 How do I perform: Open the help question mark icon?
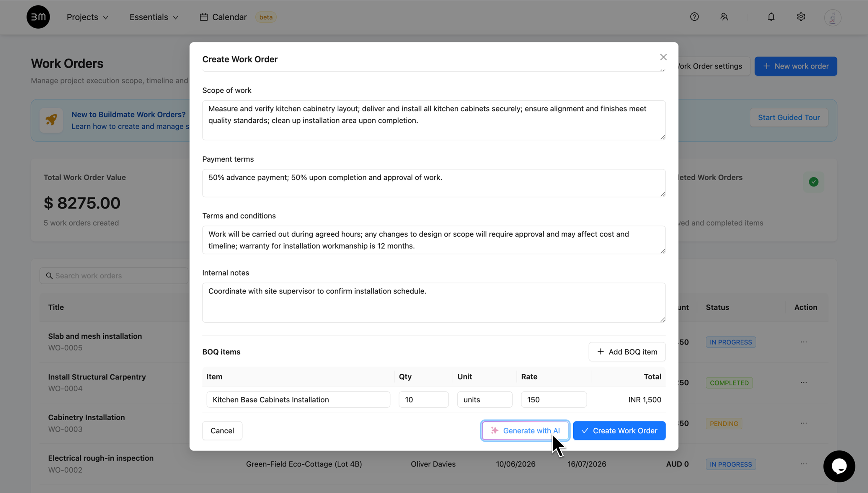[x=694, y=17]
